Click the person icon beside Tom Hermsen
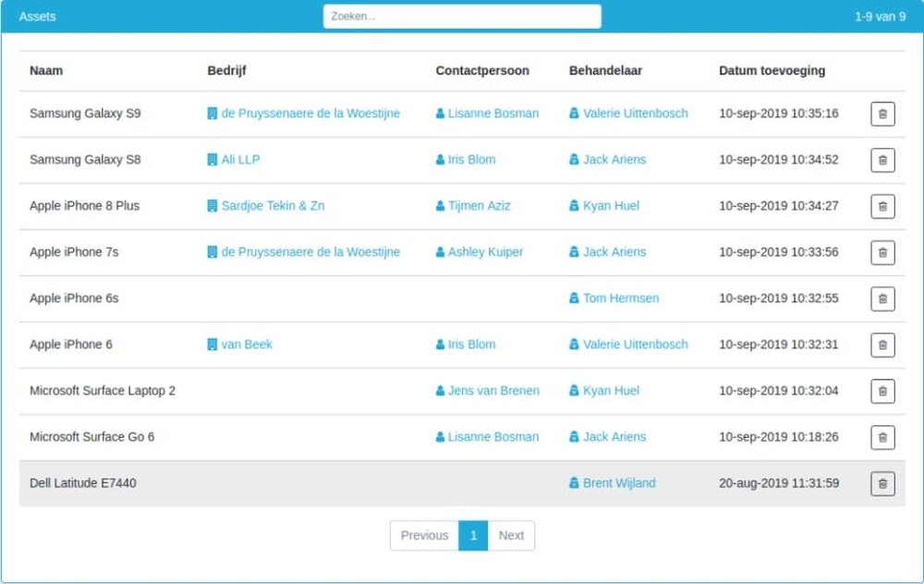Viewport: 924px width, 584px height. [x=574, y=298]
